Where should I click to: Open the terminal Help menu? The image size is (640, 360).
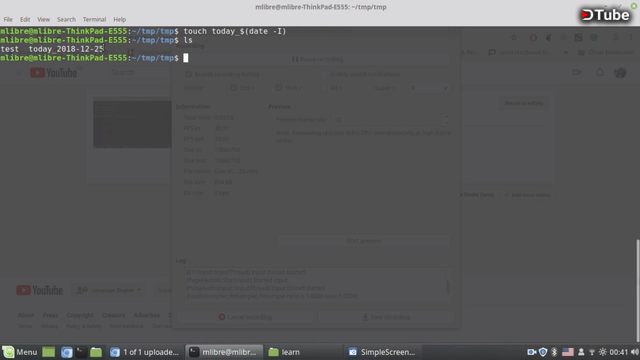[120, 19]
